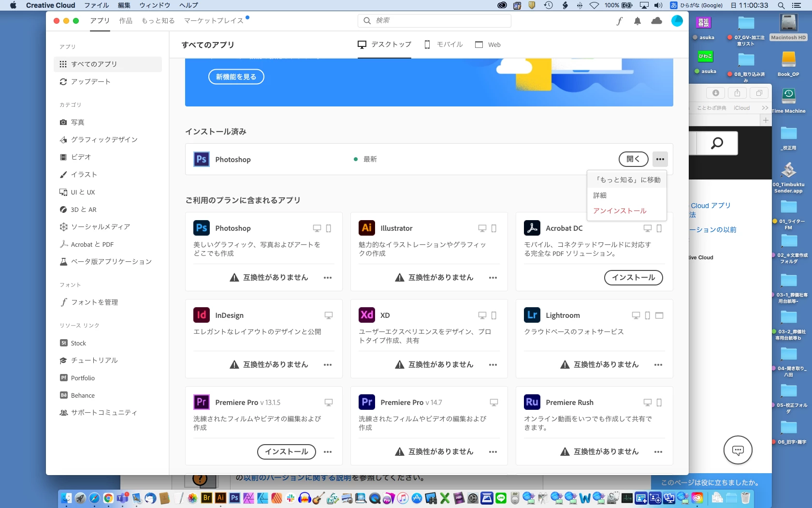The height and width of the screenshot is (508, 812).
Task: Select イラスト category
Action: point(107,175)
